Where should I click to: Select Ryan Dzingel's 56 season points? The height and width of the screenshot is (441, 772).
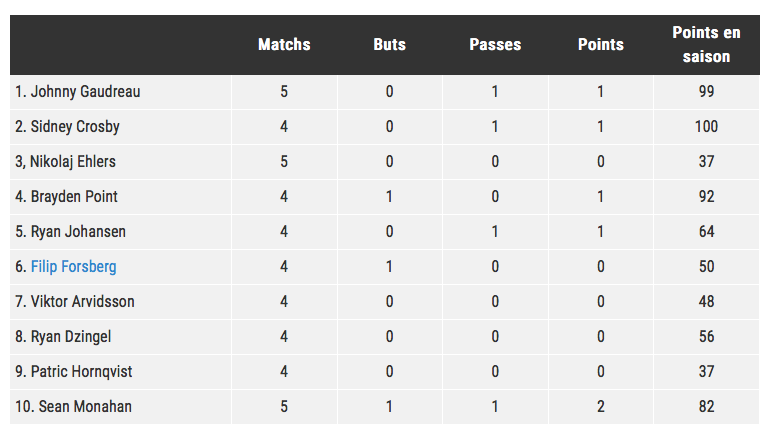[706, 337]
